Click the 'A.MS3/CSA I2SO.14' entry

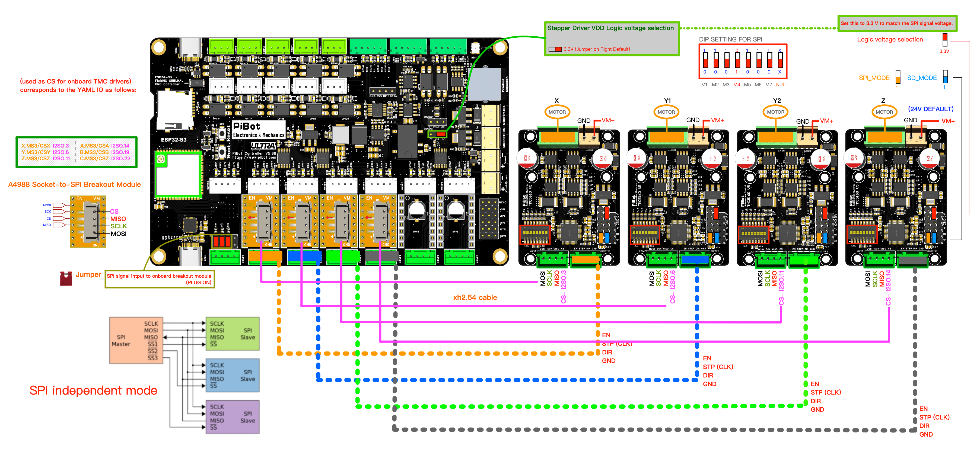[x=105, y=146]
